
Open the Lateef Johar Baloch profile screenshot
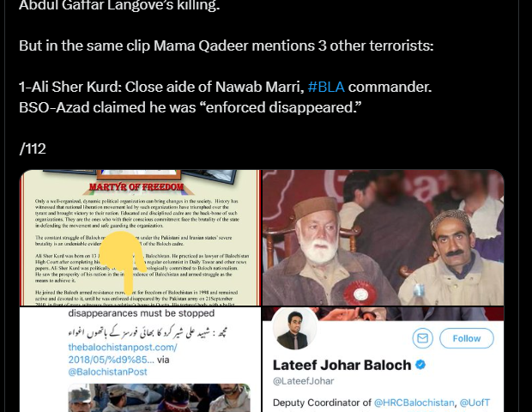click(384, 360)
